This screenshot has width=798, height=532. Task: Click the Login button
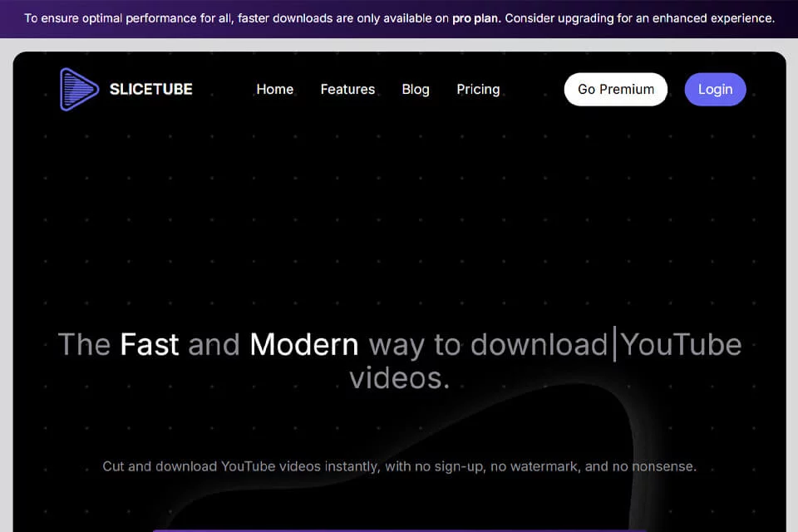point(715,90)
